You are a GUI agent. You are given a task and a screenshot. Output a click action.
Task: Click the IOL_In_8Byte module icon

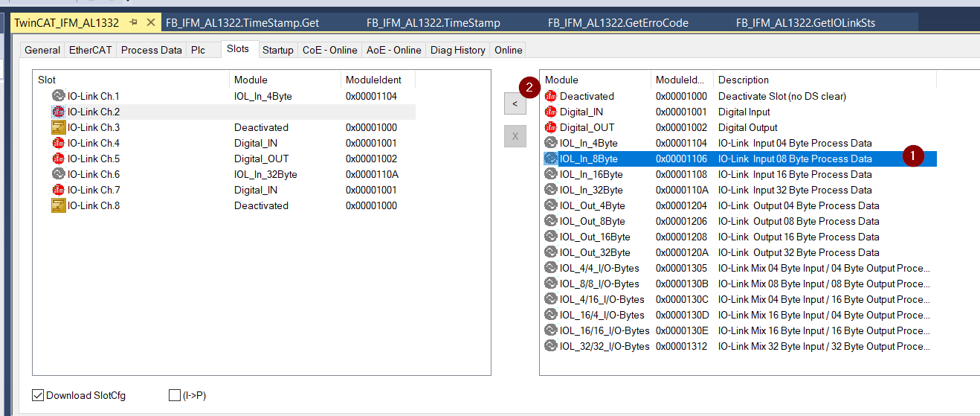click(x=551, y=159)
